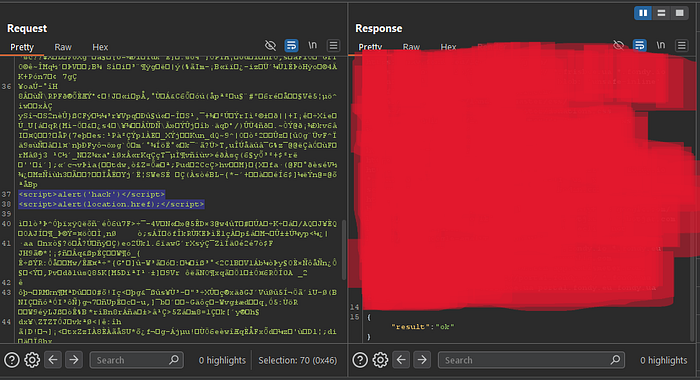Open the Hex tab in Request panel
The height and width of the screenshot is (380, 700).
100,47
